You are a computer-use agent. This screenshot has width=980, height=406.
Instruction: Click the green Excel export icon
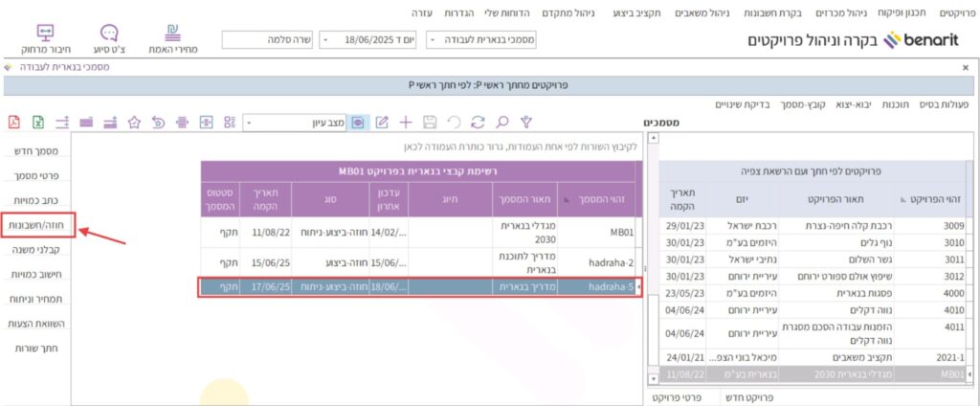[38, 123]
